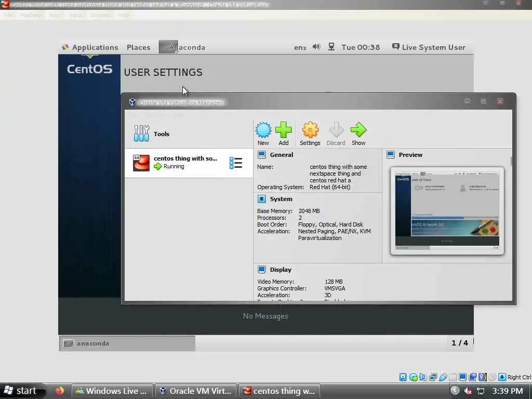
Task: Click the 1 / 4 workspace switcher
Action: tap(460, 343)
